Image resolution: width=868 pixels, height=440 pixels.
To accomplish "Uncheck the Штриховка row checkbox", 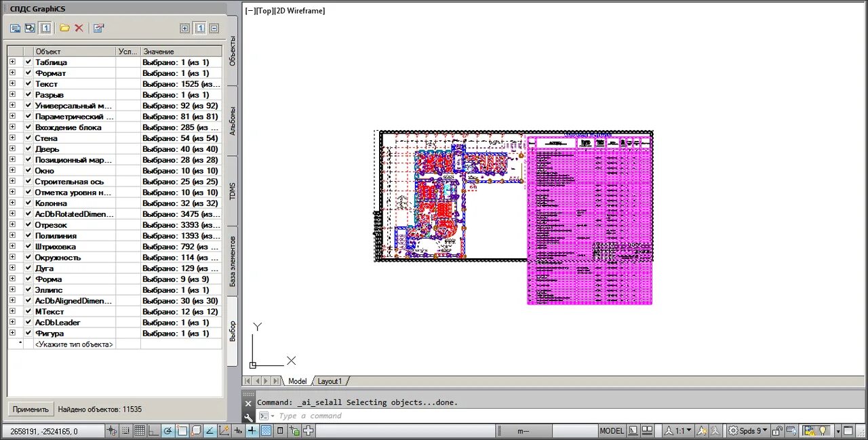I will [x=28, y=247].
